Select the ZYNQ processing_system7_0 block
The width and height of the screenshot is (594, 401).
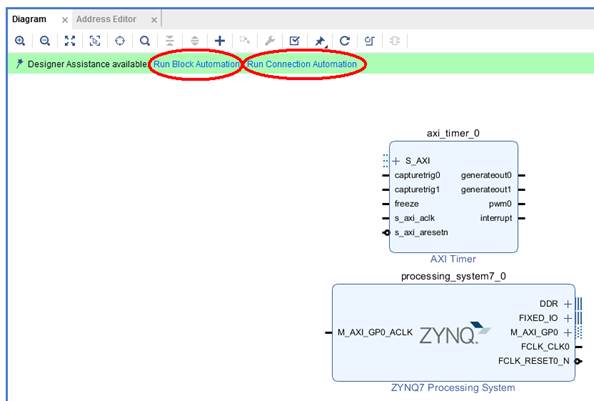click(x=453, y=332)
